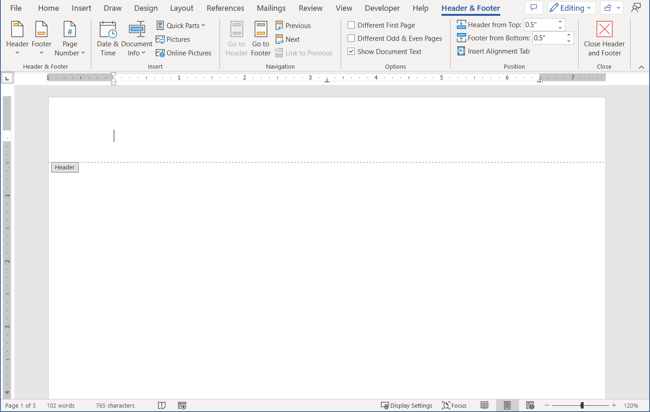Switch to the Home tab
The height and width of the screenshot is (412, 650).
49,8
